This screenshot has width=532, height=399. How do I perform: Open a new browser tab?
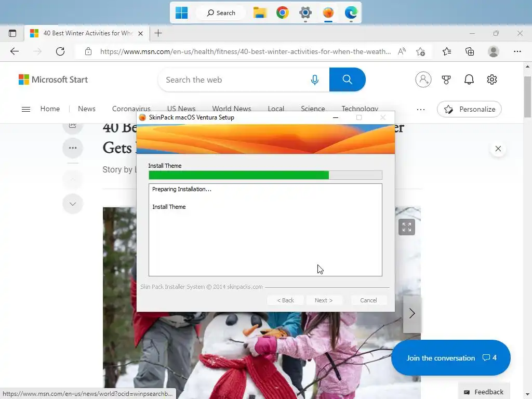(x=158, y=33)
